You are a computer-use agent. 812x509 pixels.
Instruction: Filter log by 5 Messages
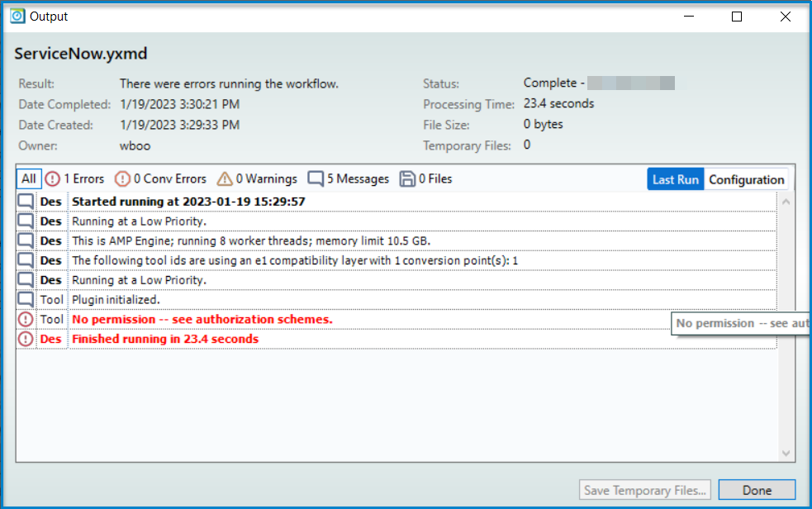coord(348,178)
